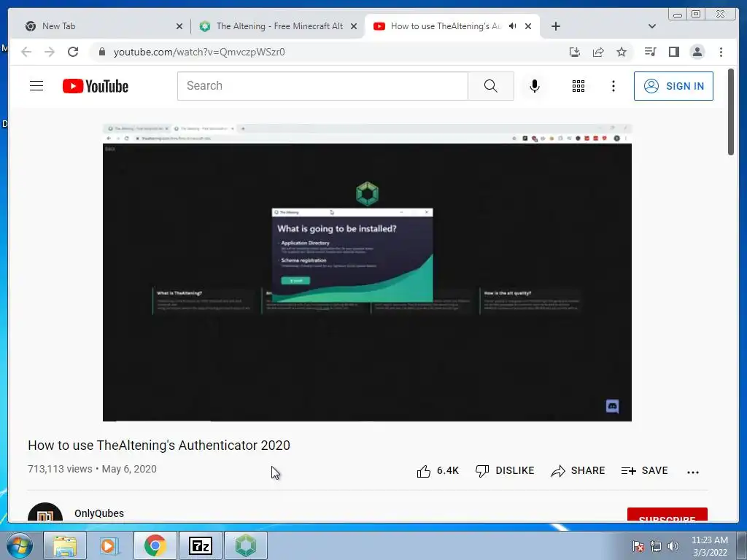This screenshot has width=747, height=560.
Task: Close The Altening tab
Action: 354,27
